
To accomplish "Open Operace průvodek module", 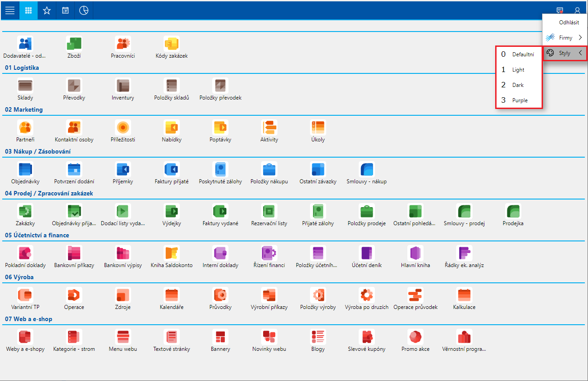I will pyautogui.click(x=415, y=298).
